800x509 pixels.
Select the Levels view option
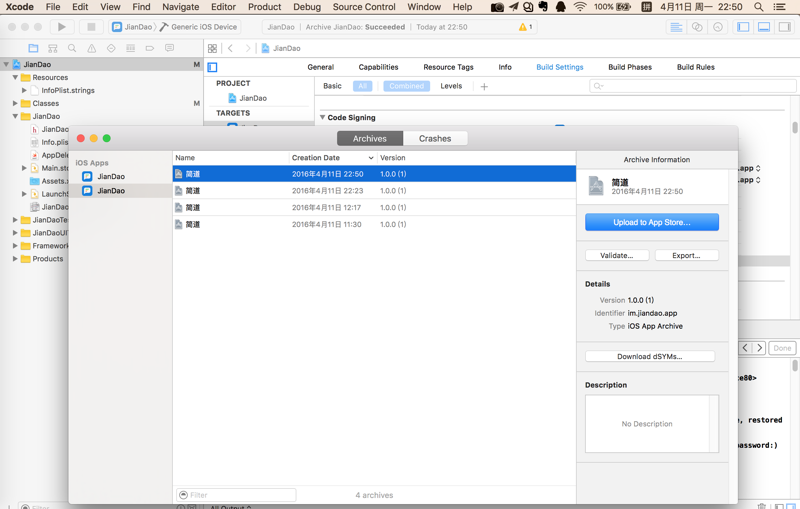pos(451,86)
